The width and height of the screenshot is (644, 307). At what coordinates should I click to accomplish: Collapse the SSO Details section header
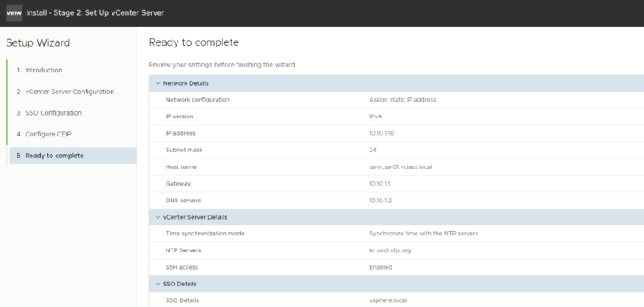coord(157,284)
